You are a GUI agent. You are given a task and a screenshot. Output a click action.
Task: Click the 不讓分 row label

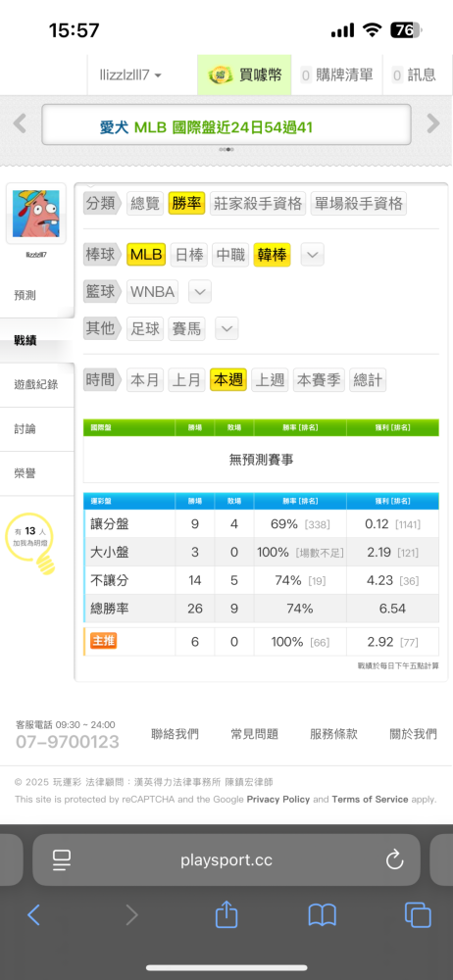[x=110, y=580]
